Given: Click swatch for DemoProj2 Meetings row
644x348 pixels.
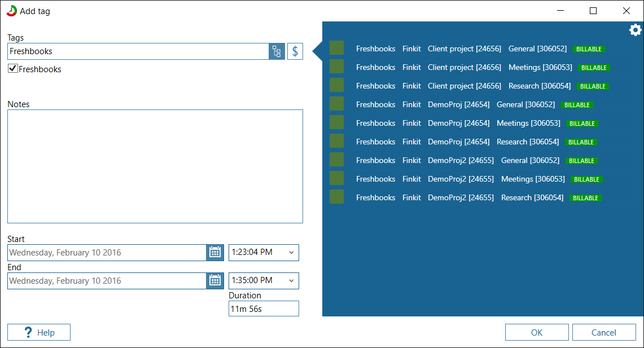Looking at the screenshot, I should click(337, 178).
